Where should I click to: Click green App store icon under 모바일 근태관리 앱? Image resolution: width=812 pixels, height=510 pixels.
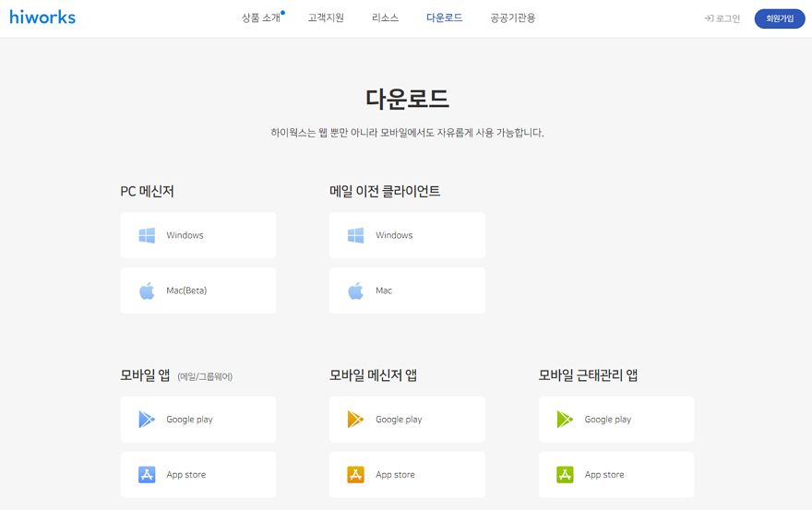click(565, 474)
